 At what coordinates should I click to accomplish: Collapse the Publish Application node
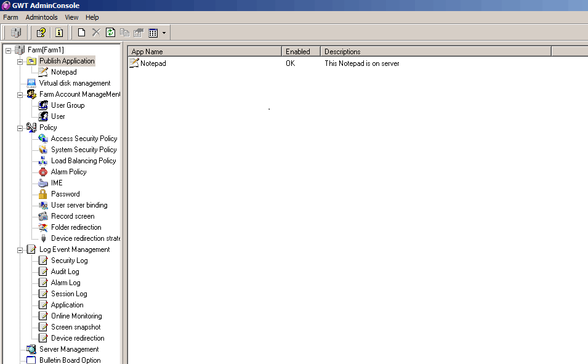coord(20,61)
